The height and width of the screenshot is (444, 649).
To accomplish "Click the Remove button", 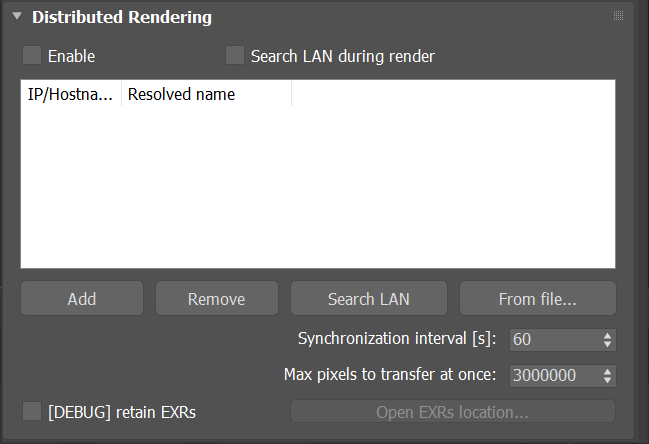I will click(216, 298).
